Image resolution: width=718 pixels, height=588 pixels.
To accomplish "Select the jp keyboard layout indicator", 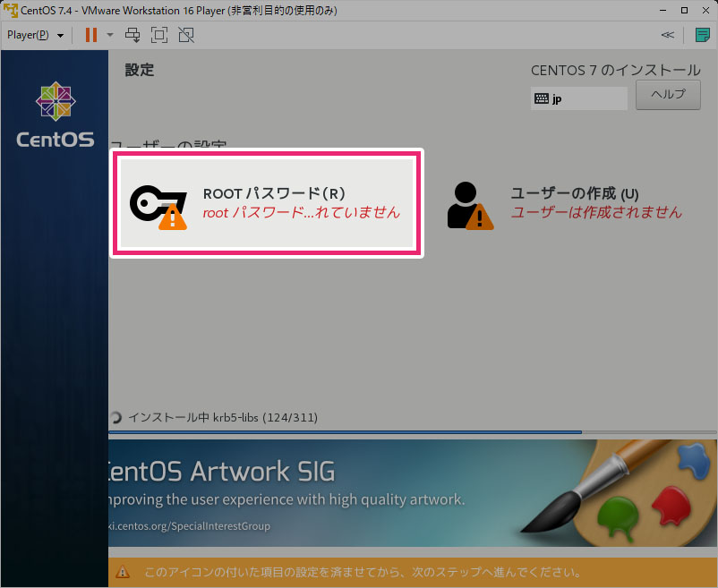I will [579, 98].
